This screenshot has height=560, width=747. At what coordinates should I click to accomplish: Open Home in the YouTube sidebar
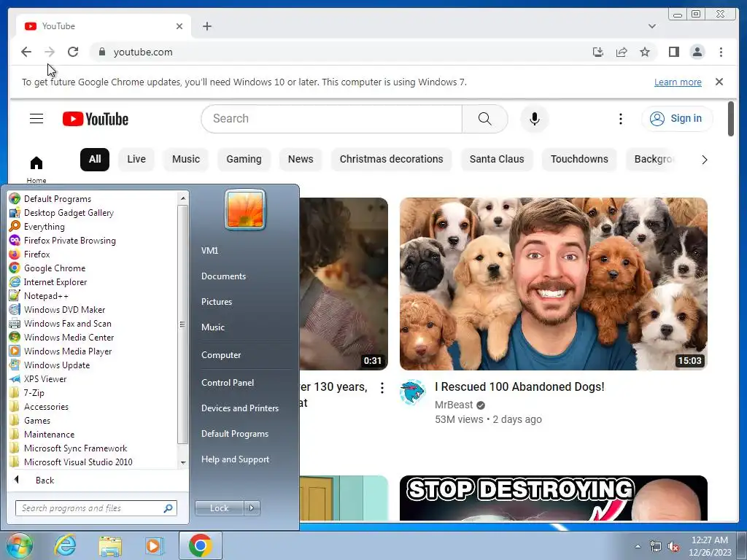(x=36, y=169)
